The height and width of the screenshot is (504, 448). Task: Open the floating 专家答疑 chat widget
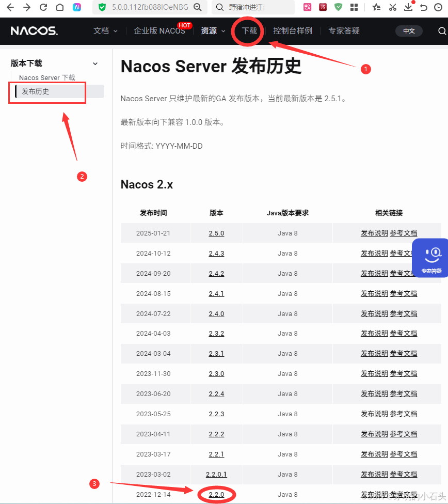(430, 258)
